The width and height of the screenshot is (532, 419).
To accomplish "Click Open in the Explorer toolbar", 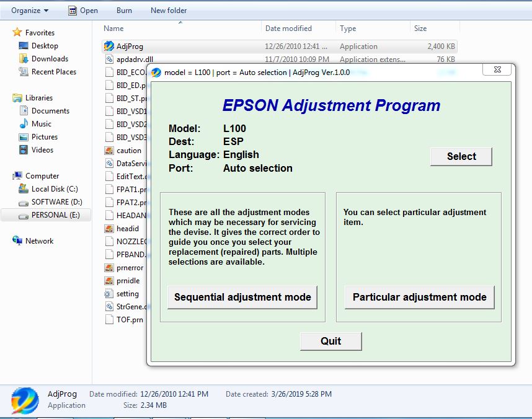I will click(83, 11).
